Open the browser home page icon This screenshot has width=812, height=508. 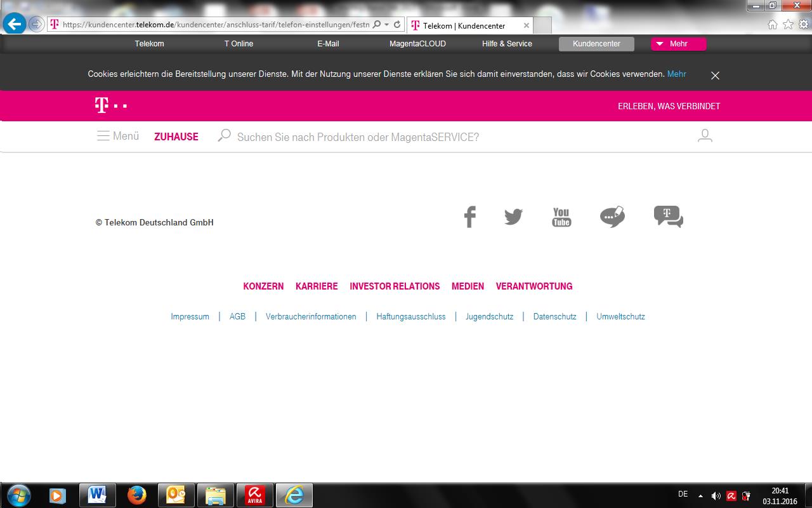[x=772, y=24]
